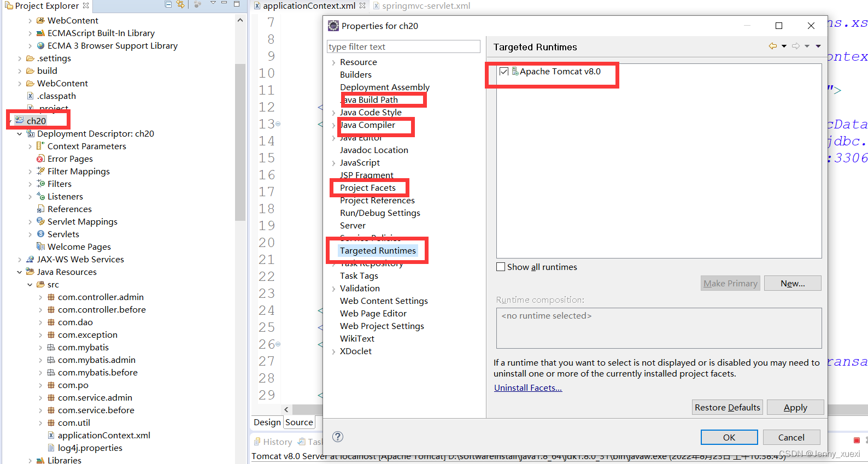Switch to Source tab in editor

(299, 422)
